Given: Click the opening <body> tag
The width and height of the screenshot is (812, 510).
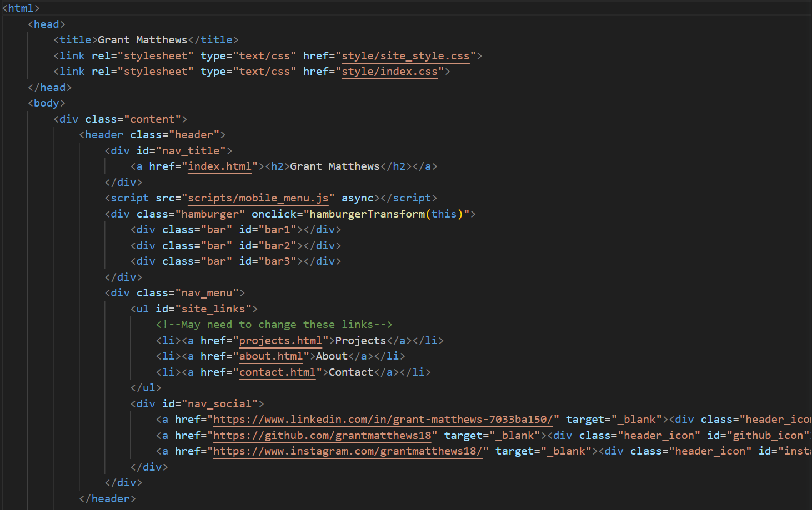Looking at the screenshot, I should point(47,103).
